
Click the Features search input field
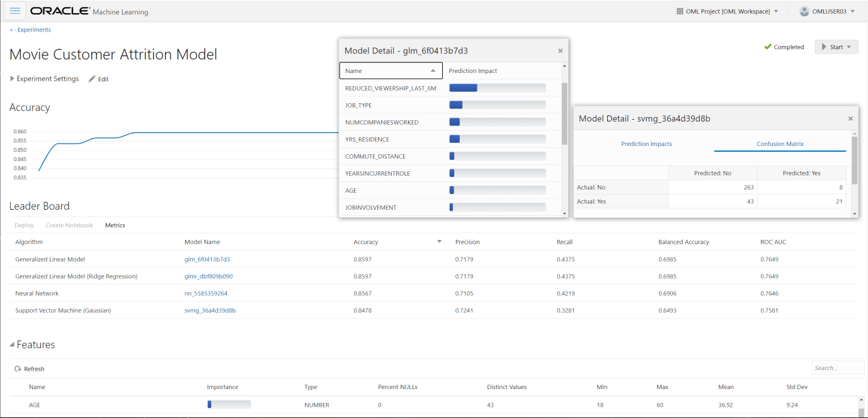(837, 368)
